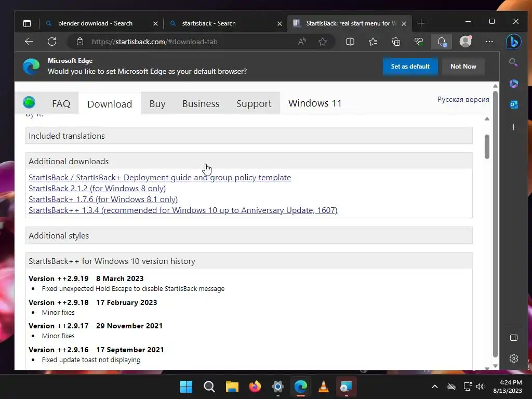Open the Bing Copilot sidebar icon

[x=514, y=42]
